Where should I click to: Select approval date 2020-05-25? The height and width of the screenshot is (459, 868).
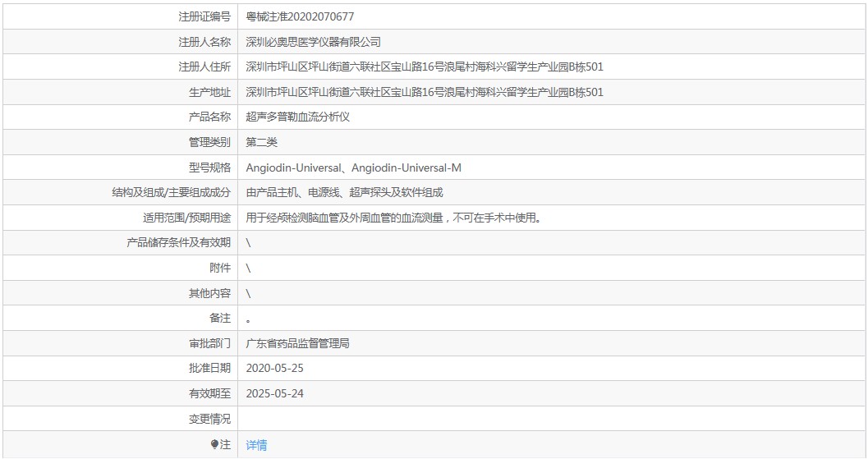click(274, 368)
